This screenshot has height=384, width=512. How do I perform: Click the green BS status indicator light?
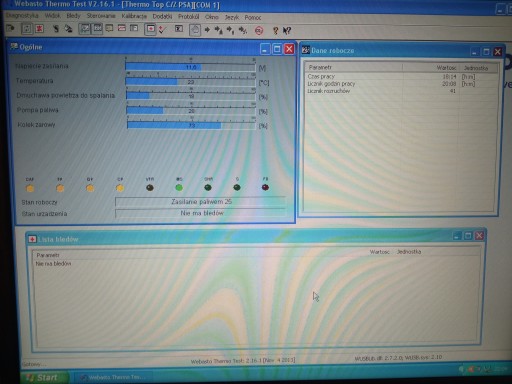(179, 188)
